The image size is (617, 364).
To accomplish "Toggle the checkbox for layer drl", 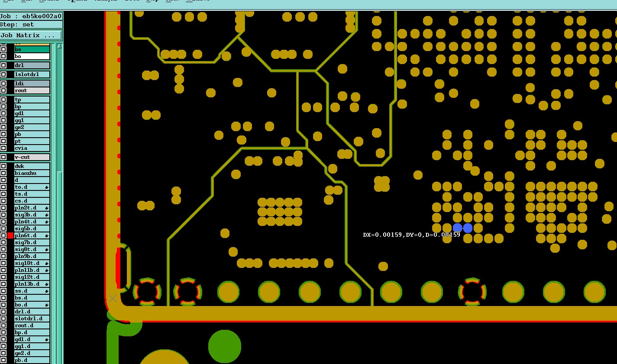I will click(3, 65).
